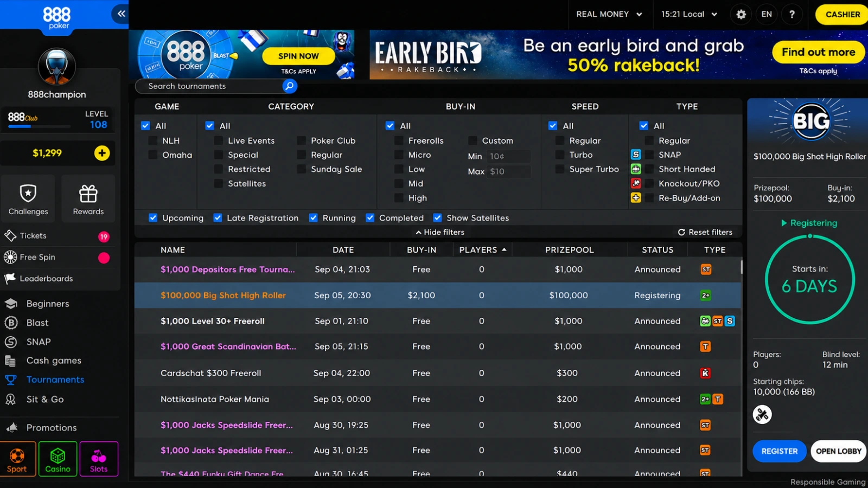
Task: Click the Short Handed type filter icon
Action: point(636,169)
